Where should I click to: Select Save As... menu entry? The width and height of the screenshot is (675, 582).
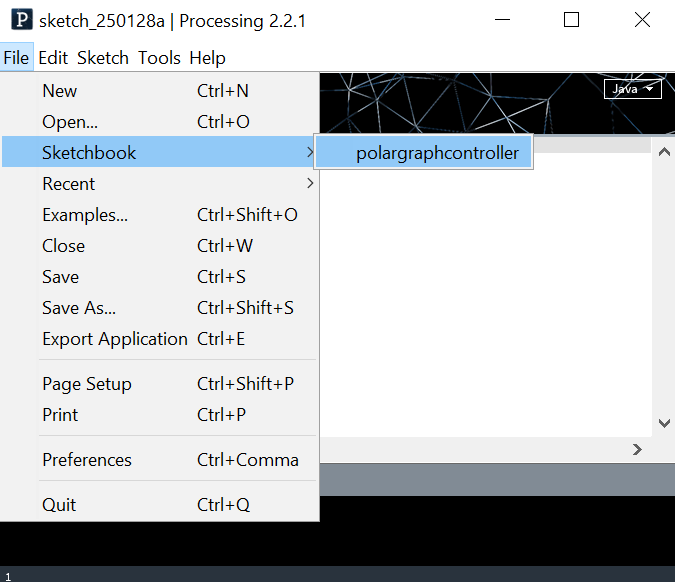tap(160, 308)
